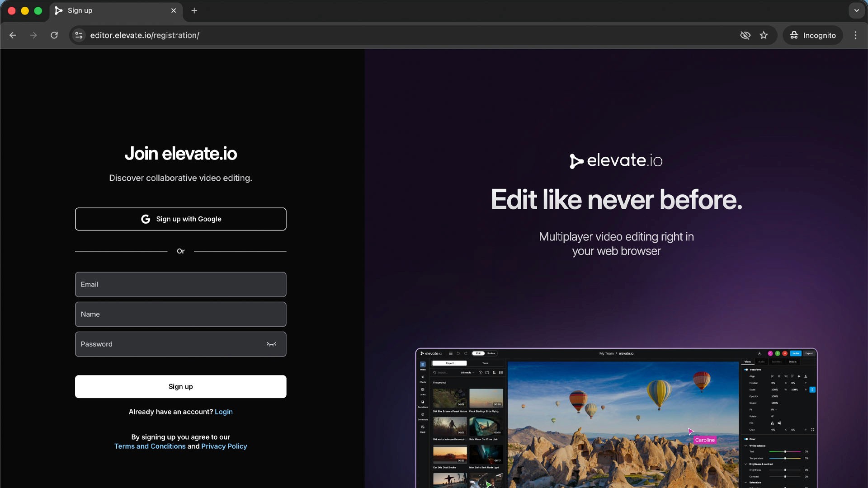Toggle password visibility eye icon

pos(271,344)
